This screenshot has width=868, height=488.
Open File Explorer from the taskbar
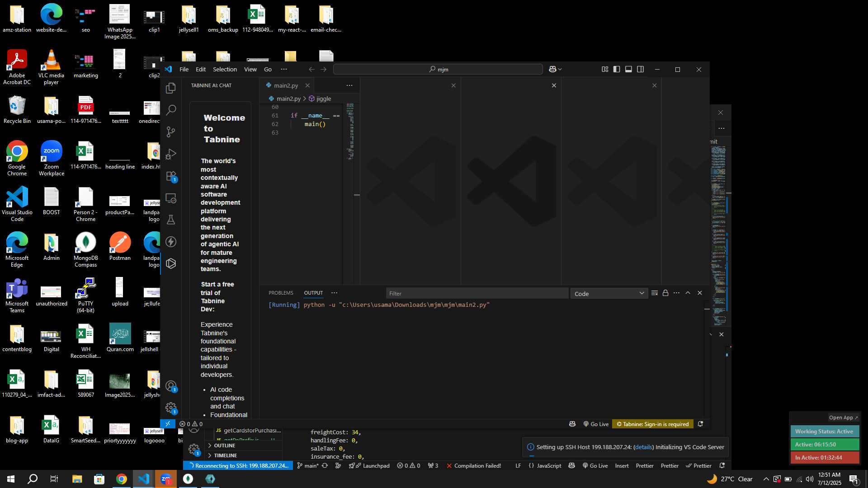coord(77,479)
